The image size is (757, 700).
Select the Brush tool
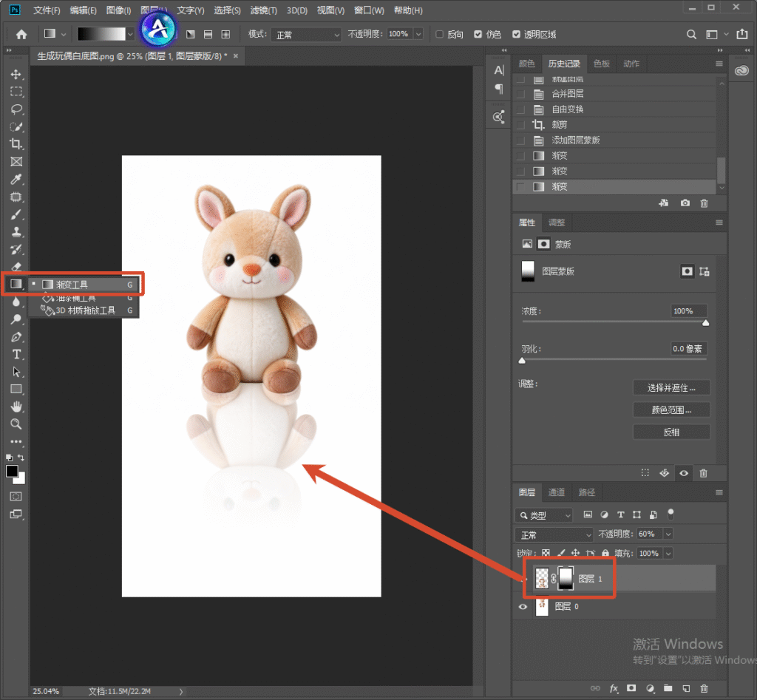pos(16,214)
